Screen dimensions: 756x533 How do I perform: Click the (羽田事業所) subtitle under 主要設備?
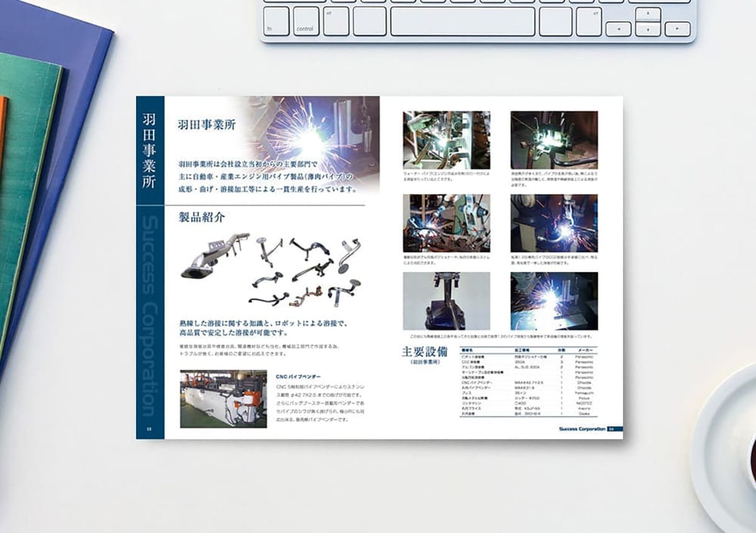425,363
